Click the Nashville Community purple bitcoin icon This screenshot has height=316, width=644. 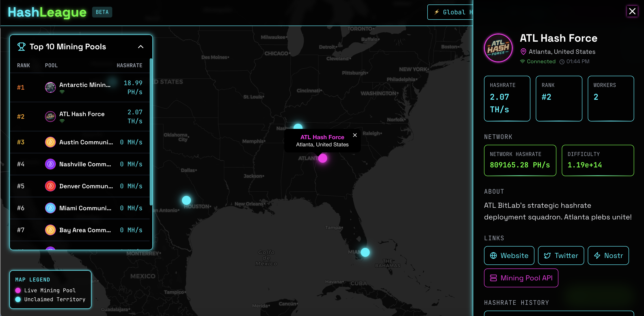pyautogui.click(x=50, y=164)
